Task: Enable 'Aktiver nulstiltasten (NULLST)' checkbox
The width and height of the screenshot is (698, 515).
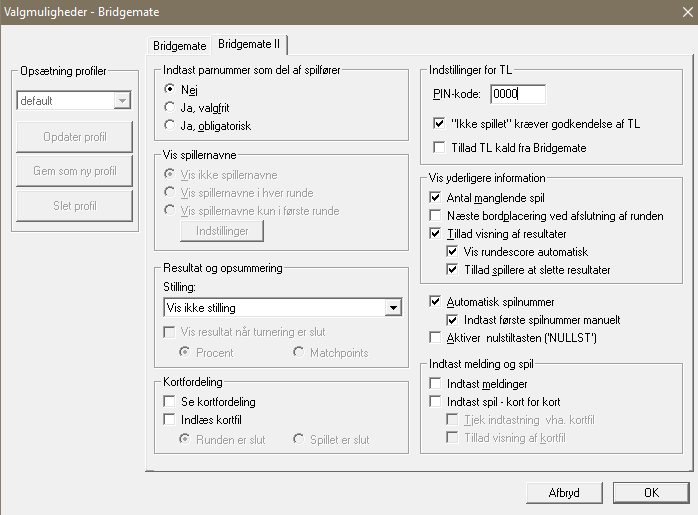Action: [x=435, y=337]
